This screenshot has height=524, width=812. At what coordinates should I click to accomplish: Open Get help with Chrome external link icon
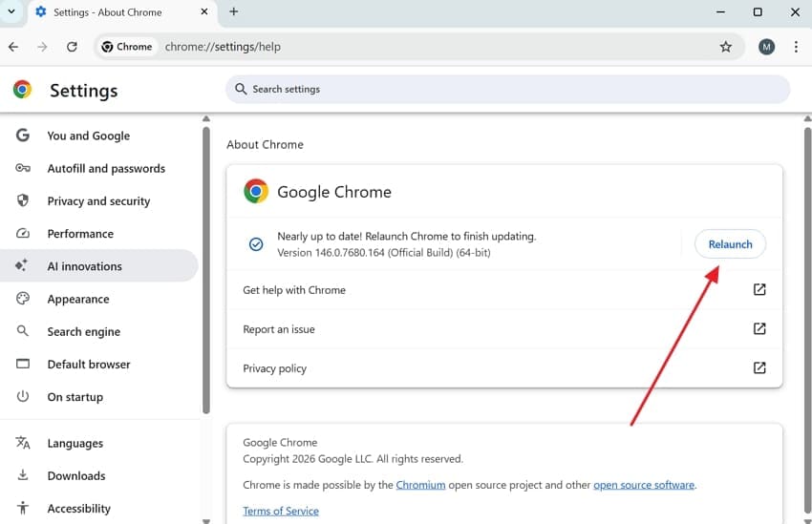pos(759,289)
